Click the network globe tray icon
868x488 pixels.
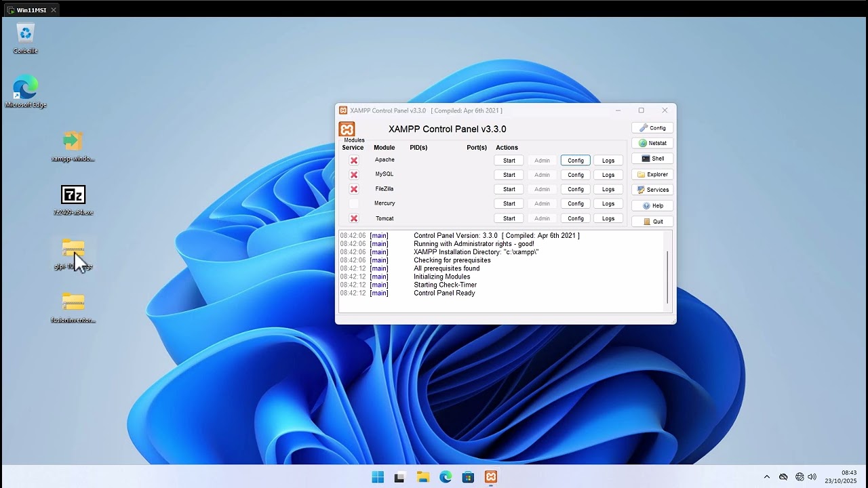tap(800, 477)
